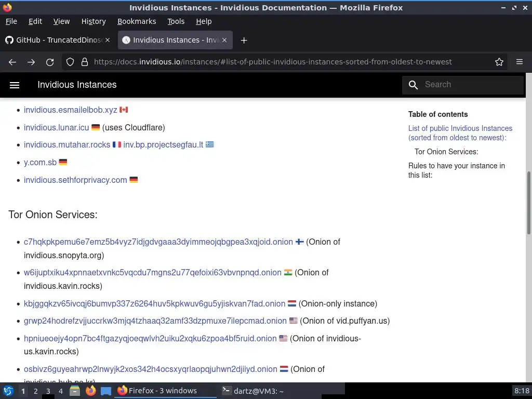Open invidious.sethforprivacy.com link
Screen dimensions: 532x399
click(x=75, y=180)
